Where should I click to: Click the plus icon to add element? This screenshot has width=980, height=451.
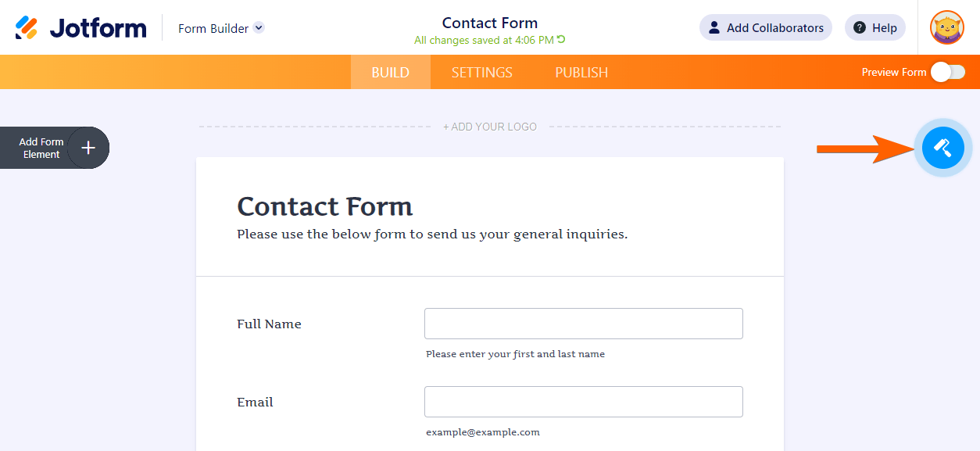[x=88, y=148]
